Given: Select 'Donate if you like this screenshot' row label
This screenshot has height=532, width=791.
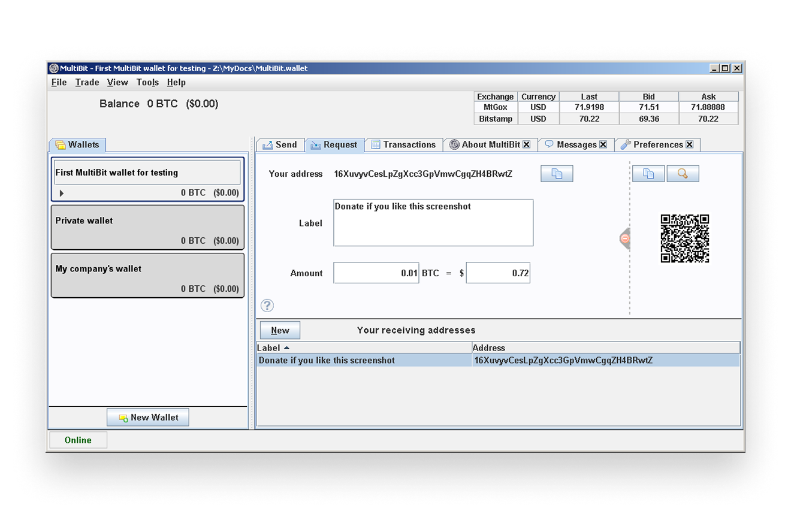Looking at the screenshot, I should click(x=364, y=360).
